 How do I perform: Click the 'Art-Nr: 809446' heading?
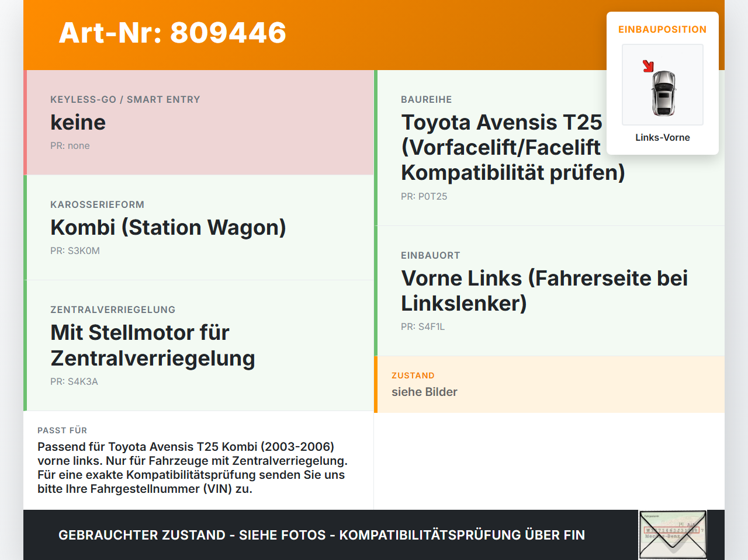click(x=172, y=33)
